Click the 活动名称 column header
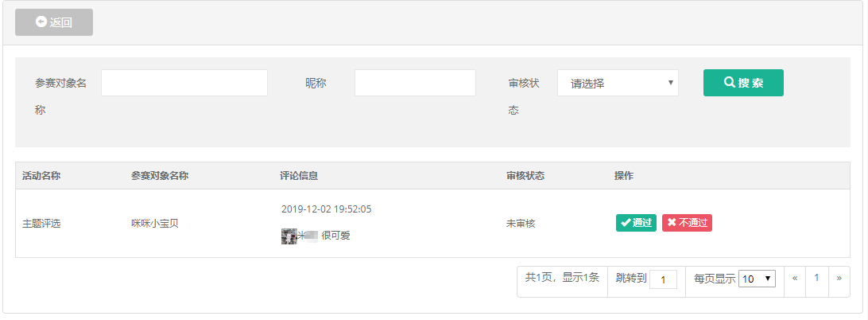This screenshot has width=868, height=320. [x=41, y=176]
